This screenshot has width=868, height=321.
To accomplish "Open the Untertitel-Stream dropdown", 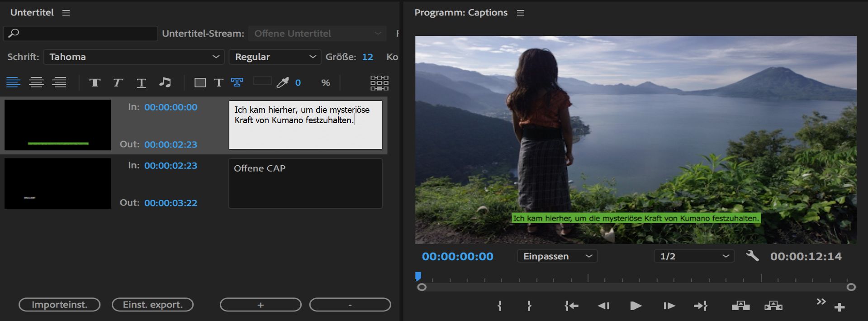I will coord(317,33).
